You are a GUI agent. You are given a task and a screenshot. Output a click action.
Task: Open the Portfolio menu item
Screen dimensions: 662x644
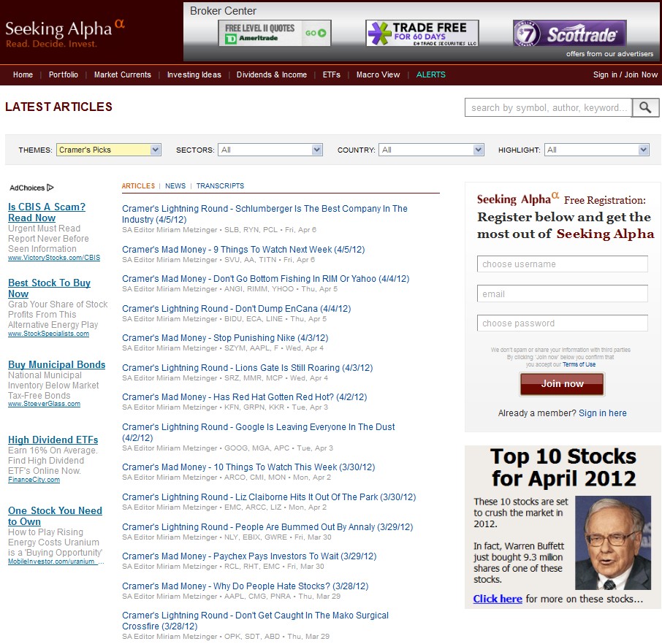point(64,74)
